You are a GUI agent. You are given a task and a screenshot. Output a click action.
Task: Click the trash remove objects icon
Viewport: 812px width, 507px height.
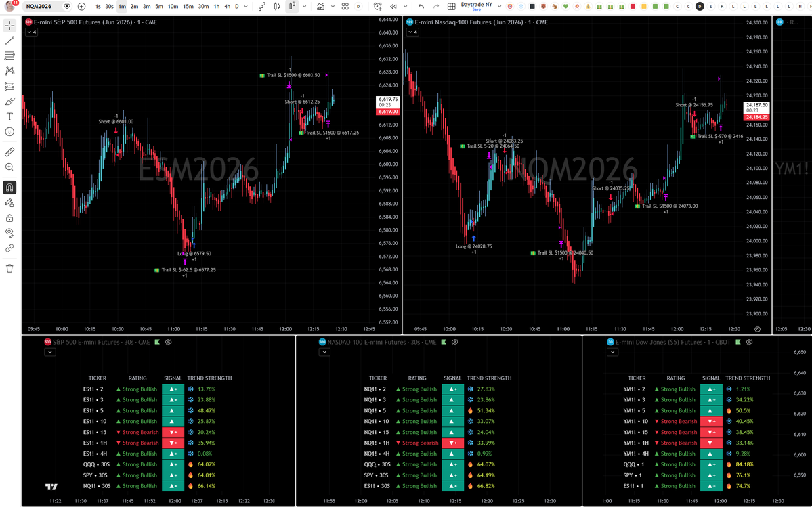tap(9, 269)
